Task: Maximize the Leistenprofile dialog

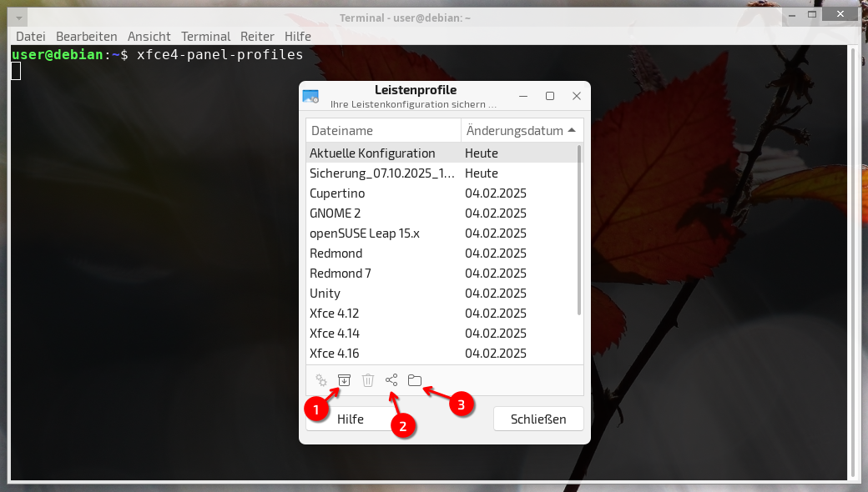Action: point(550,96)
